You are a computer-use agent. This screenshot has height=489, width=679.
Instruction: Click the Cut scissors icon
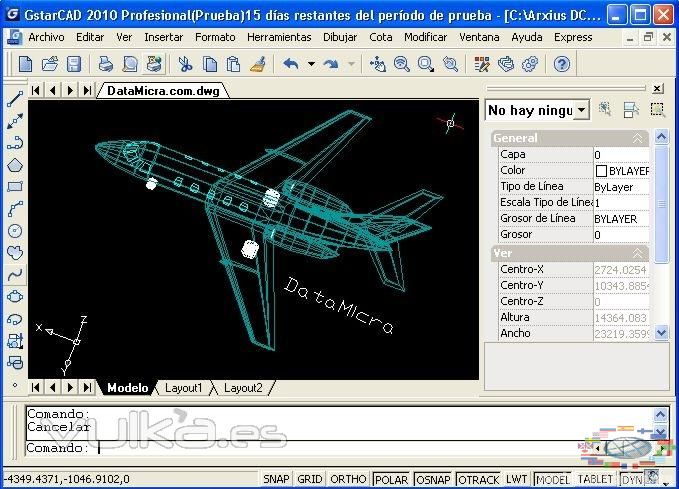tap(185, 64)
